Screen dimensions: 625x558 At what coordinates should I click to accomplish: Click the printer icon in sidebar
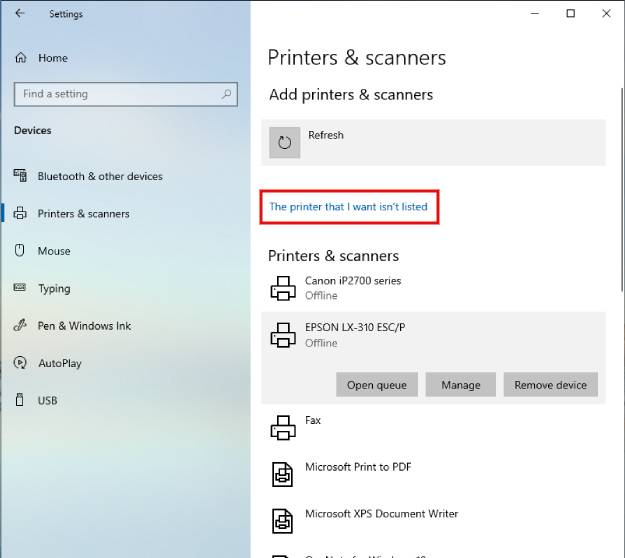pos(20,213)
